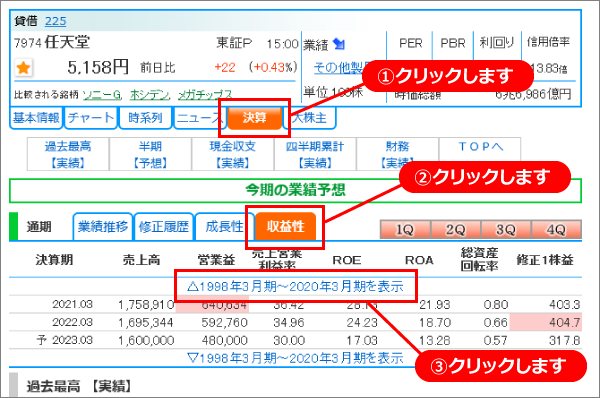Screen dimensions: 600x398
Task: Click the 2Q quarter button
Action: pos(456,229)
